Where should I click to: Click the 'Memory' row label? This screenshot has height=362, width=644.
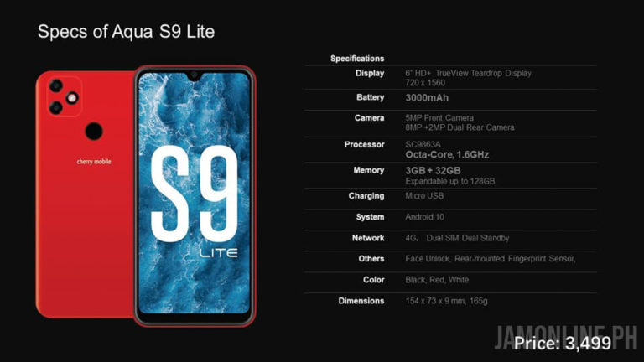(x=368, y=170)
